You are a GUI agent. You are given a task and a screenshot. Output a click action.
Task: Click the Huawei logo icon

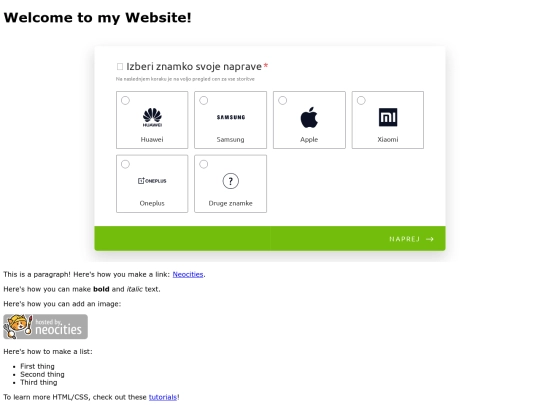coord(152,117)
